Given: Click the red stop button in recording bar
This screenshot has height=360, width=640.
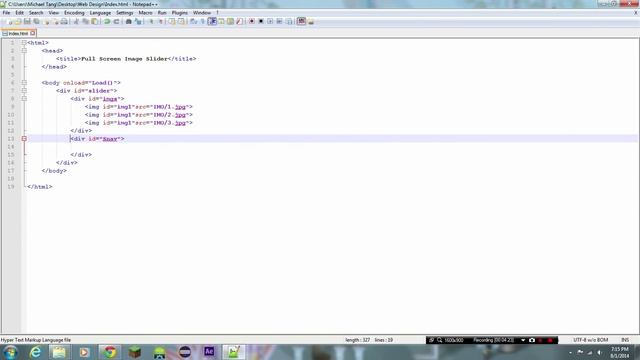Looking at the screenshot, I should tap(550, 340).
